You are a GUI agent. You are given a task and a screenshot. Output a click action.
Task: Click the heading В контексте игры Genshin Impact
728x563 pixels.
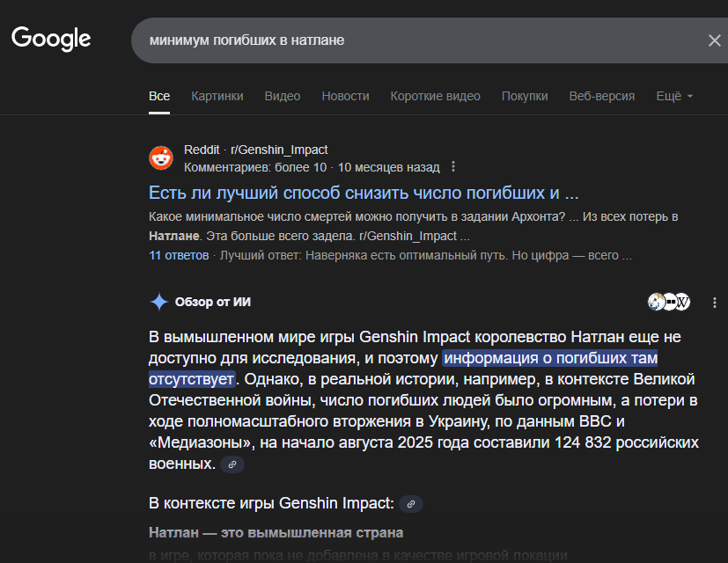click(271, 503)
